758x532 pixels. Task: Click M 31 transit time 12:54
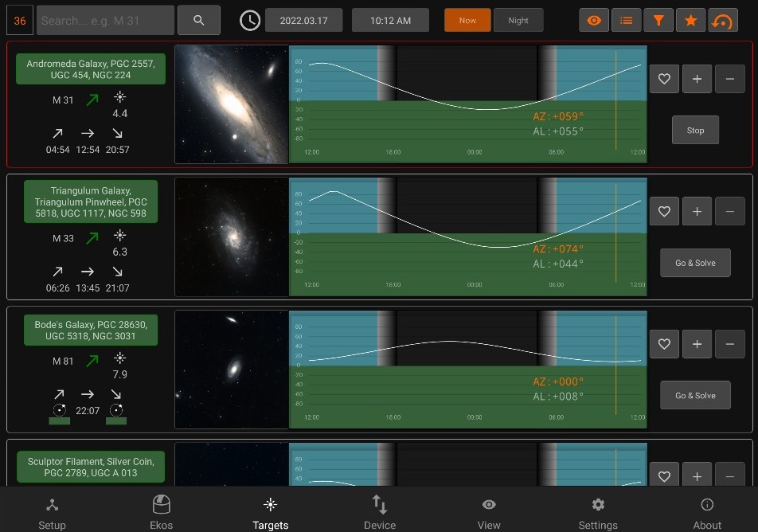88,150
